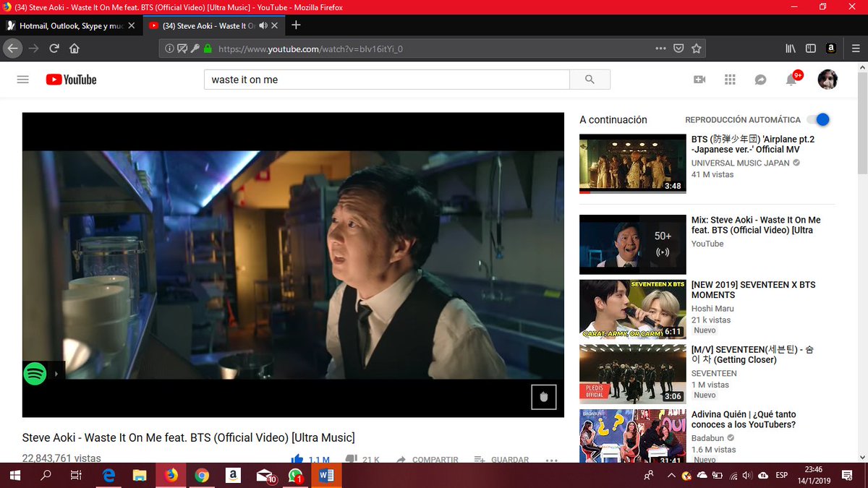This screenshot has height=488, width=868.
Task: Go to Firefox home page
Action: [75, 48]
